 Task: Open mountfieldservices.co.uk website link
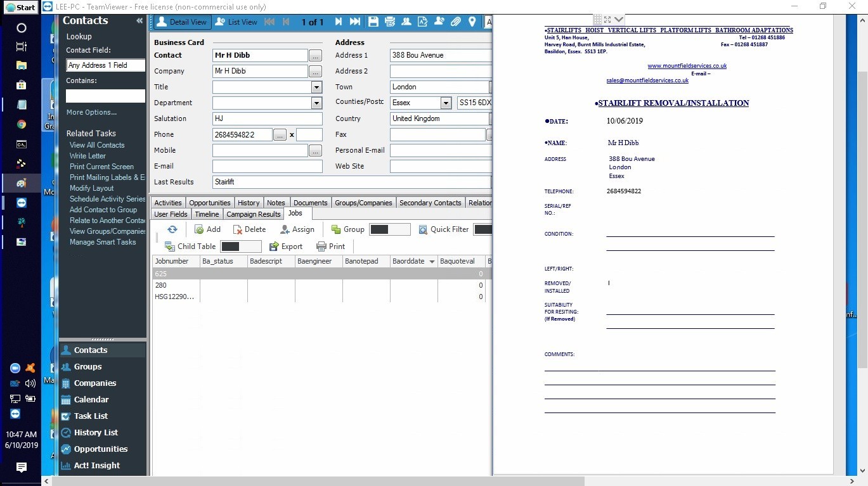click(687, 66)
